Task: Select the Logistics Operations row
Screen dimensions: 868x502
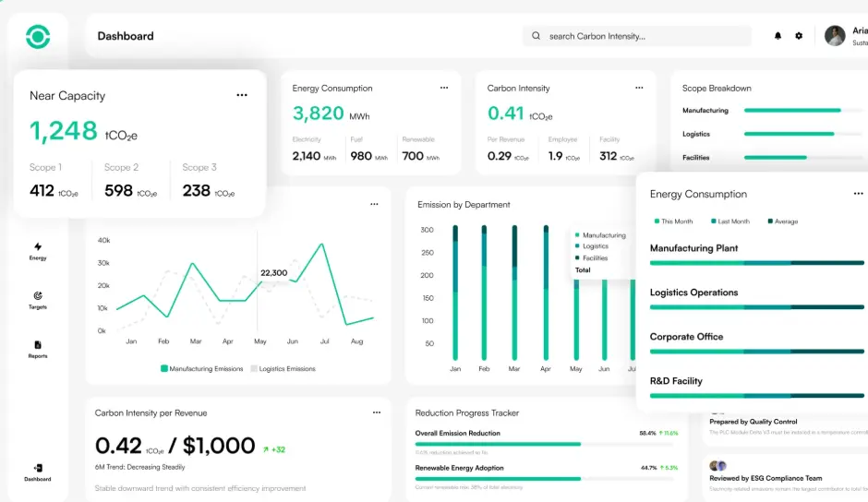Action: point(757,298)
